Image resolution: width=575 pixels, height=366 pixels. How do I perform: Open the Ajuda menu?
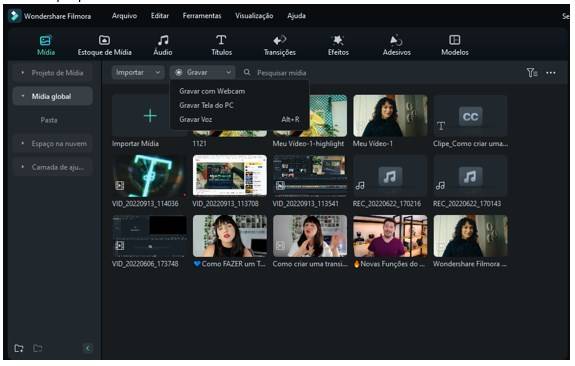click(x=296, y=16)
